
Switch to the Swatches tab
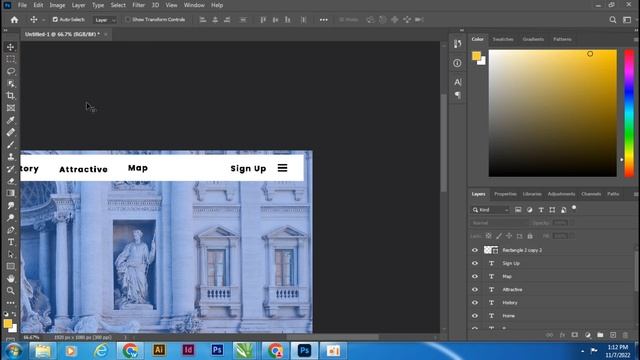pos(503,39)
